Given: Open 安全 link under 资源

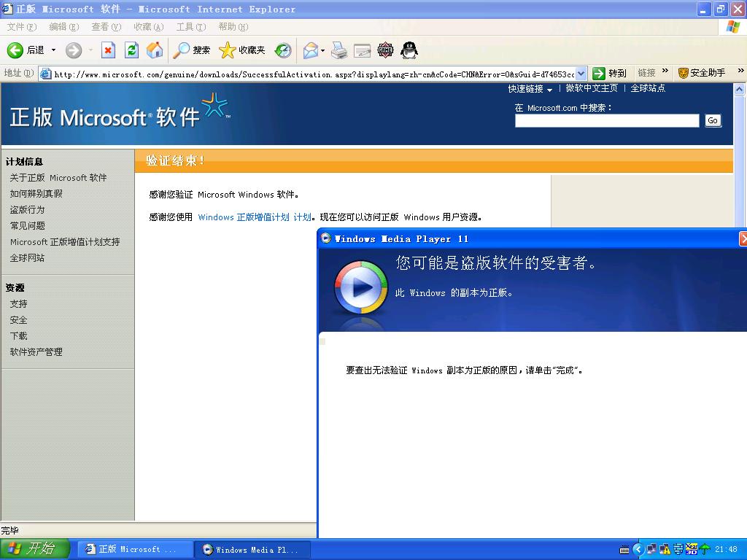Looking at the screenshot, I should 18,320.
